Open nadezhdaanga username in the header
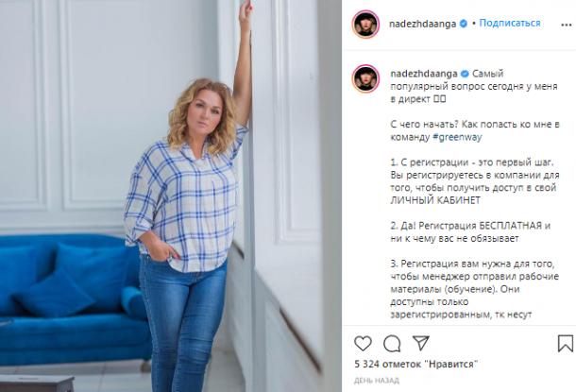 click(x=422, y=24)
